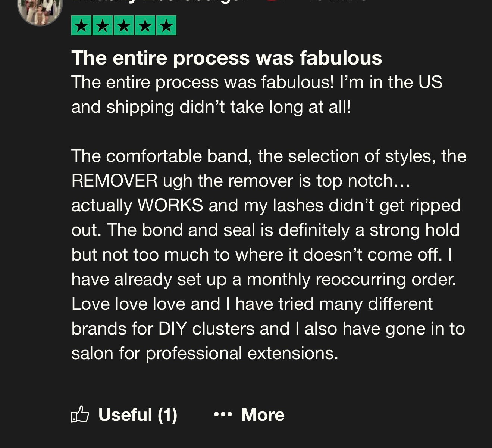Click the first star in the rating
The height and width of the screenshot is (448, 492).
[x=81, y=26]
